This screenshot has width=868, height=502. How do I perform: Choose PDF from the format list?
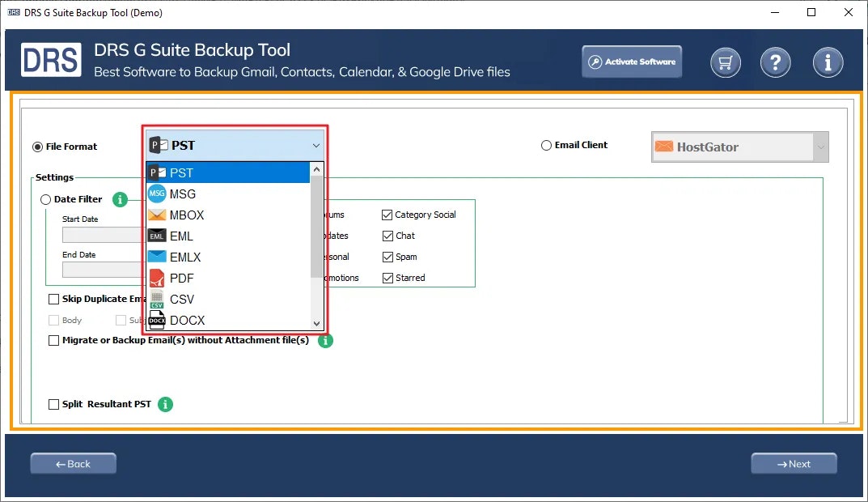tap(228, 278)
